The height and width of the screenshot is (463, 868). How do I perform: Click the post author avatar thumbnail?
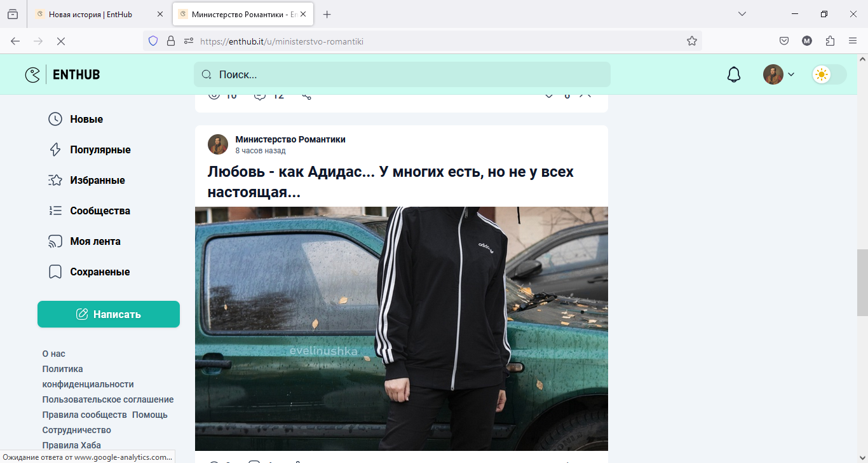point(218,144)
